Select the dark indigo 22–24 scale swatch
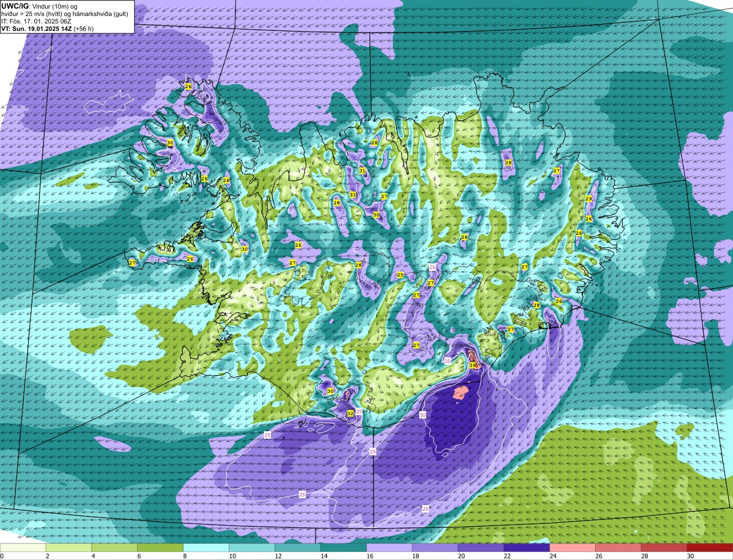The image size is (733, 560). pos(527,548)
